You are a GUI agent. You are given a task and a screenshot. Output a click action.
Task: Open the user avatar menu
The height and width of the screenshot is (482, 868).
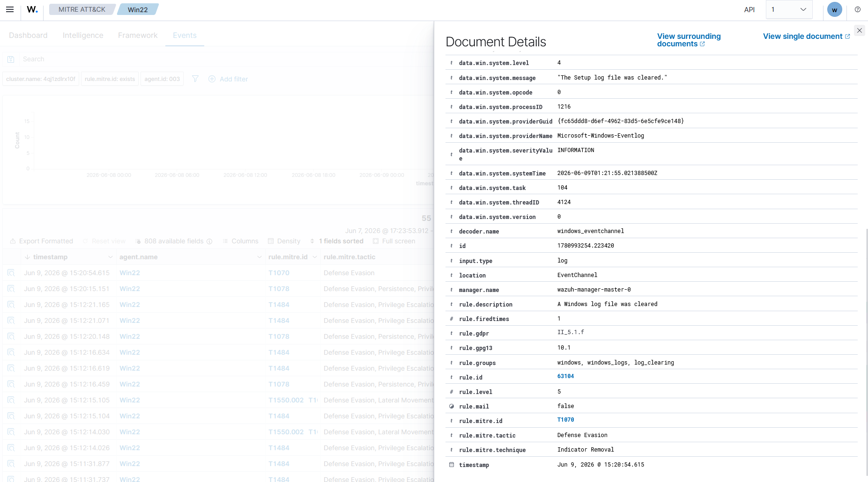(x=835, y=9)
